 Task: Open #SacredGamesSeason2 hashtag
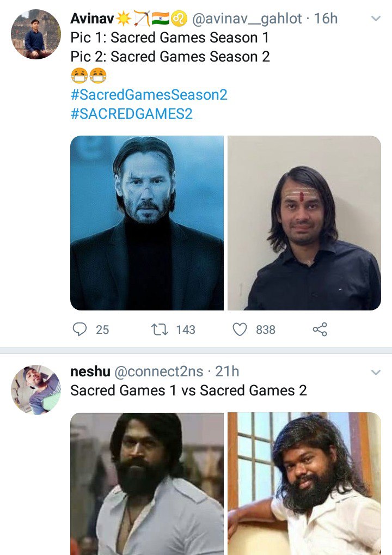coord(149,95)
